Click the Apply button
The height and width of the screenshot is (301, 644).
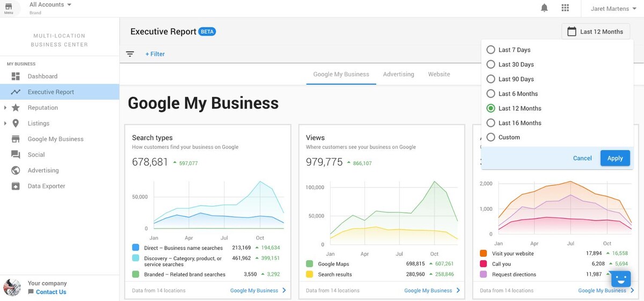[x=614, y=158]
